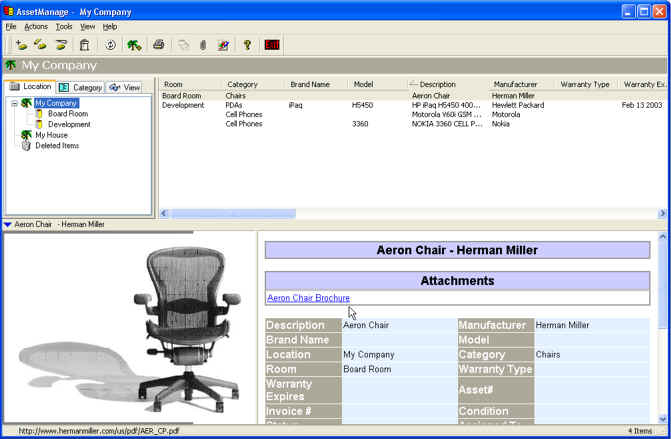
Task: Select the Motorola V60i GSM row
Action: pos(413,115)
